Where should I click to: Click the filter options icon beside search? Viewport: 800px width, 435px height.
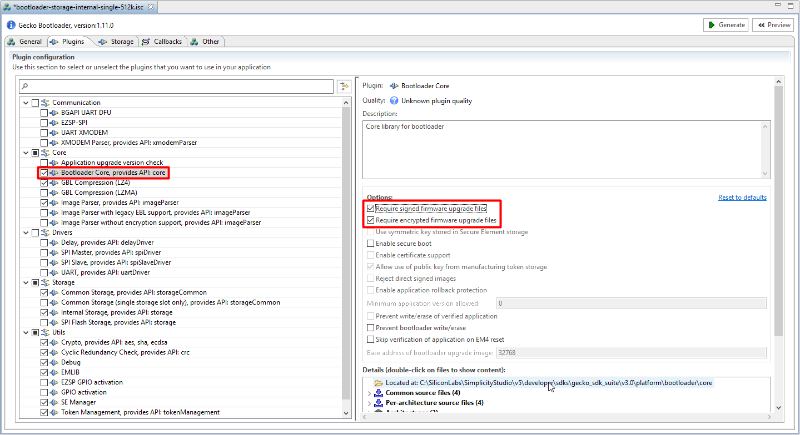click(x=345, y=86)
